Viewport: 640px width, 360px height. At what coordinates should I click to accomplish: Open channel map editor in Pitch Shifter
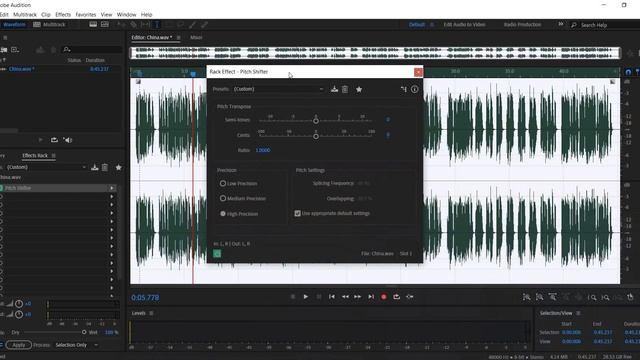coord(404,89)
